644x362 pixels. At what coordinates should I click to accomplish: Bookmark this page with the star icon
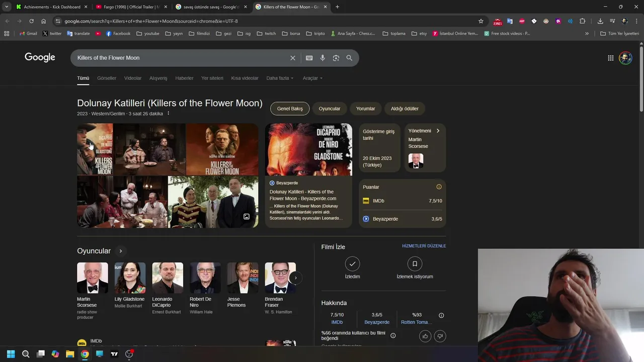pyautogui.click(x=481, y=21)
